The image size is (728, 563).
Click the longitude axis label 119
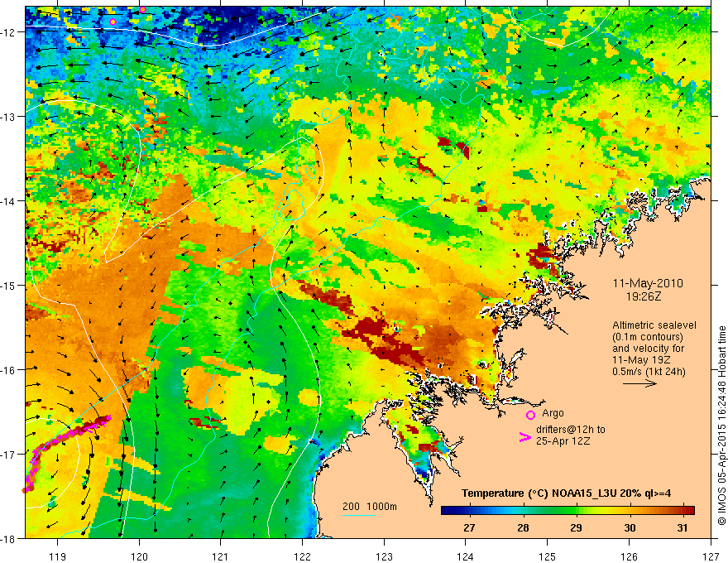(58, 556)
